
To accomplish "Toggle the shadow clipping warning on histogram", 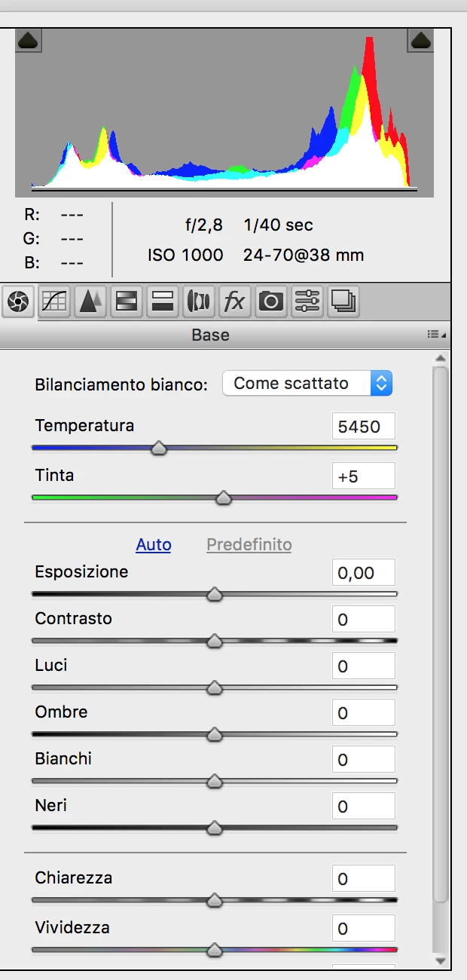I will 27,41.
